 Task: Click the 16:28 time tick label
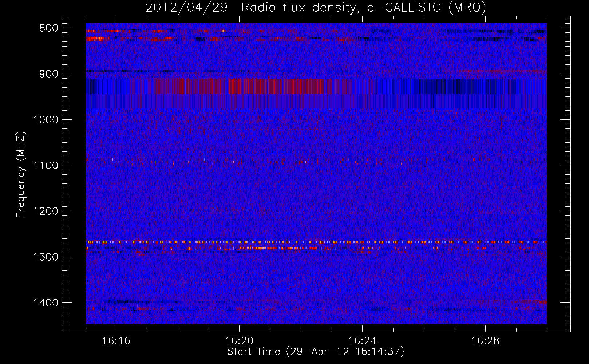[x=485, y=341]
